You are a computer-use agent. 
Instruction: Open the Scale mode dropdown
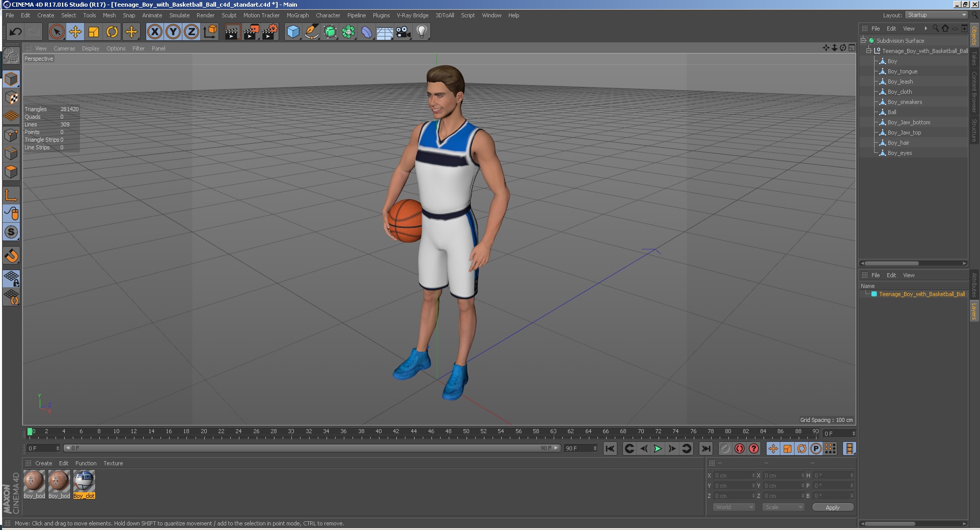pyautogui.click(x=783, y=507)
